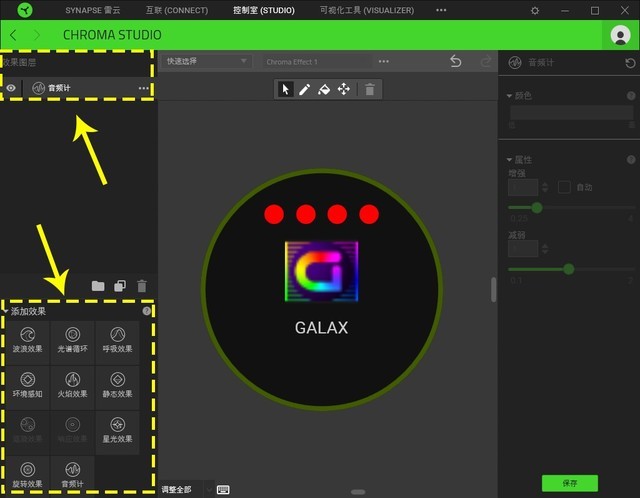The width and height of the screenshot is (640, 498).
Task: Toggle visibility of the 音频计 layer
Action: [11, 88]
